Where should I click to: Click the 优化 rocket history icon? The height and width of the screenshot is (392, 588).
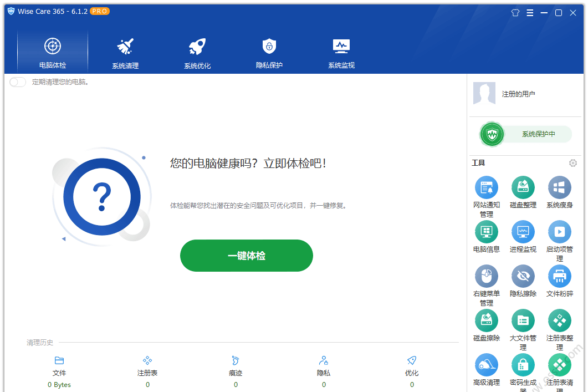[x=412, y=360]
